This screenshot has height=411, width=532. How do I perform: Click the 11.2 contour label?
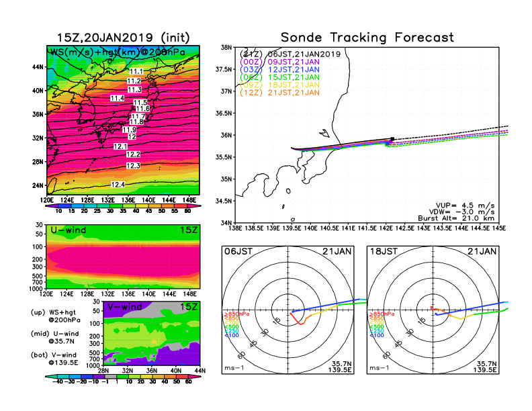[134, 81]
